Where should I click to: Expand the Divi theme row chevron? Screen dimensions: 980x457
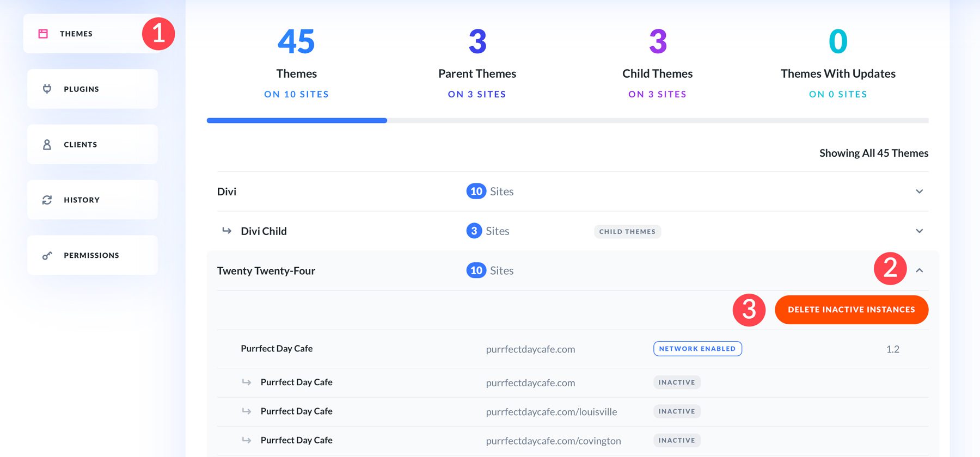click(919, 192)
